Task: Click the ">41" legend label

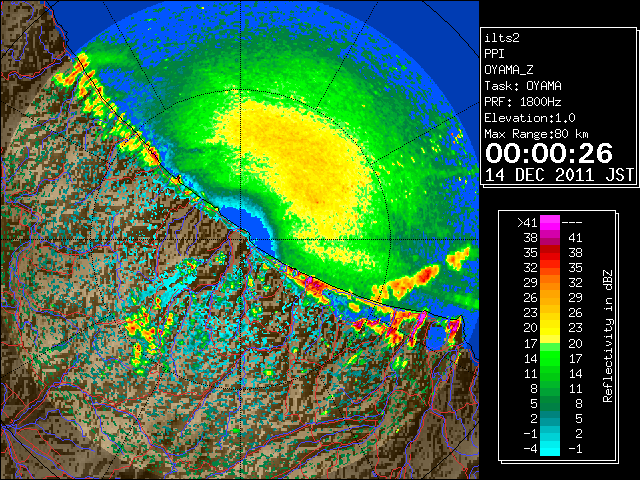Action: tap(527, 223)
